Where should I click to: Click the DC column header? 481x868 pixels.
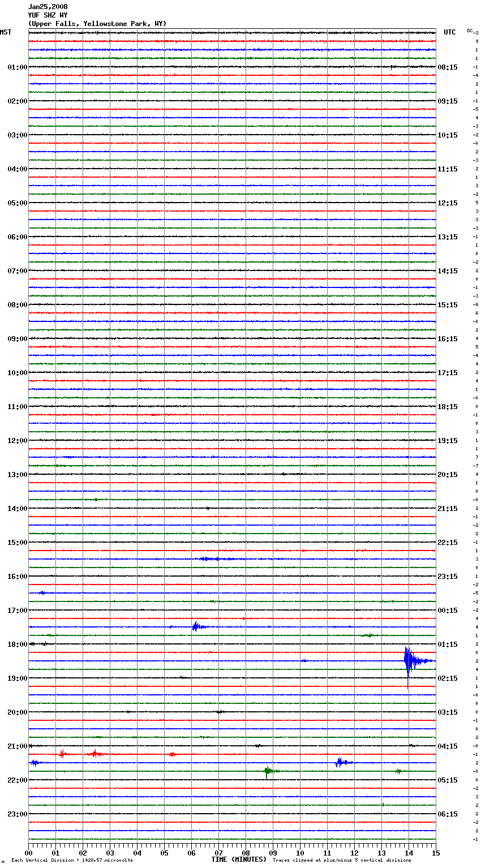pos(470,31)
